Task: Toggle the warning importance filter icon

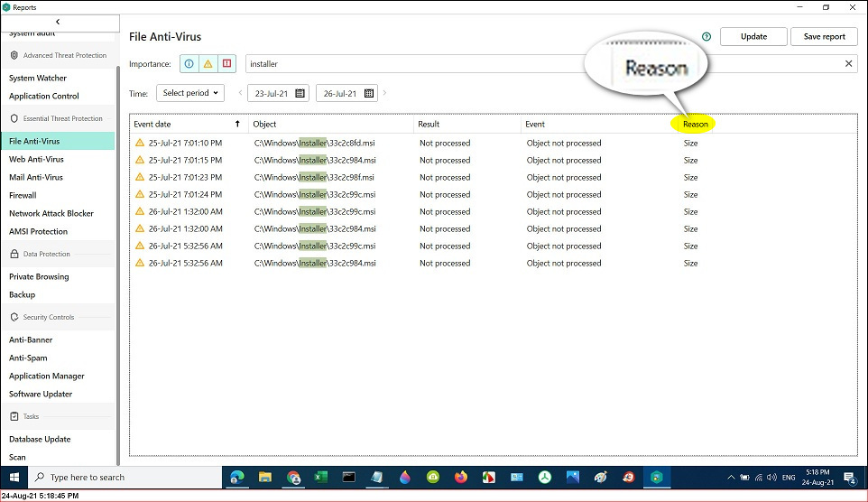Action: coord(208,64)
